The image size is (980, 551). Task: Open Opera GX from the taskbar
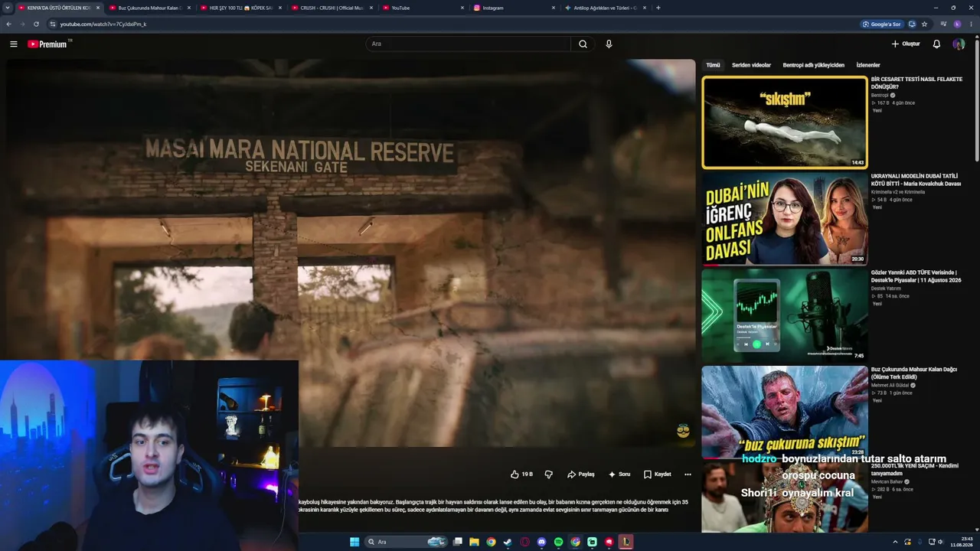pos(524,542)
